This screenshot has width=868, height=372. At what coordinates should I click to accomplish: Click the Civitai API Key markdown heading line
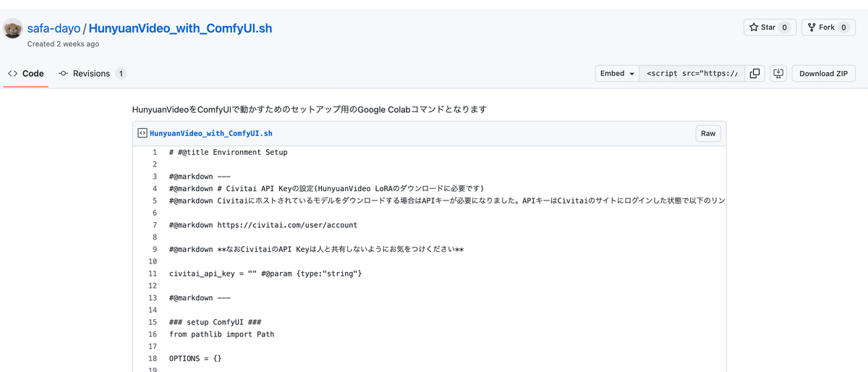click(326, 189)
